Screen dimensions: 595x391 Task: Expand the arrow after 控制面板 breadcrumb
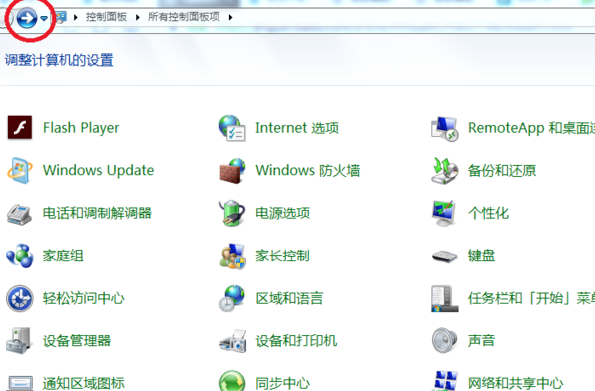(x=137, y=17)
